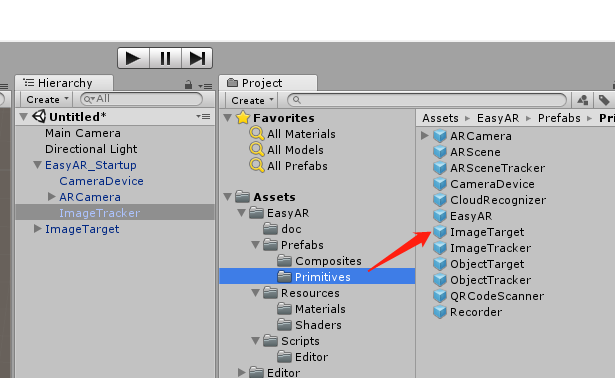Go to Prefabs in the breadcrumb path
The height and width of the screenshot is (378, 615).
(x=559, y=118)
